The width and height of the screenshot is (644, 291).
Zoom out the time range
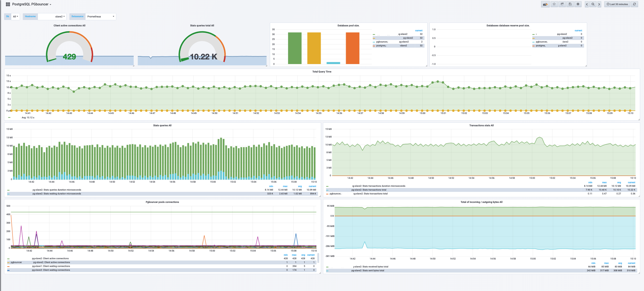(593, 4)
